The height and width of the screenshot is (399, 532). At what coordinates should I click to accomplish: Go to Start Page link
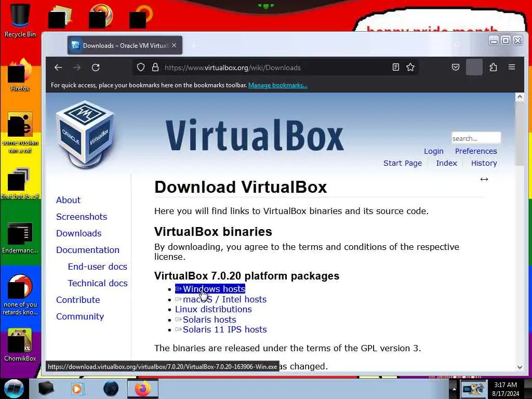point(403,163)
